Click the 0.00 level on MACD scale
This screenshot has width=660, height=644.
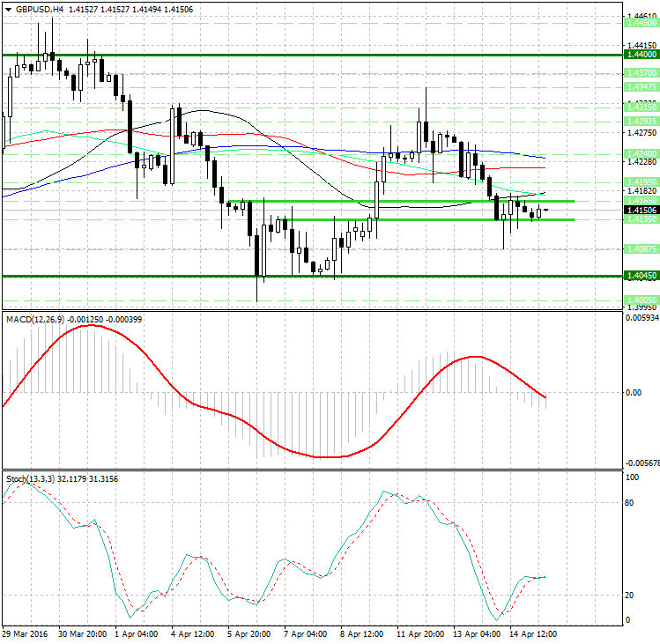pyautogui.click(x=631, y=392)
